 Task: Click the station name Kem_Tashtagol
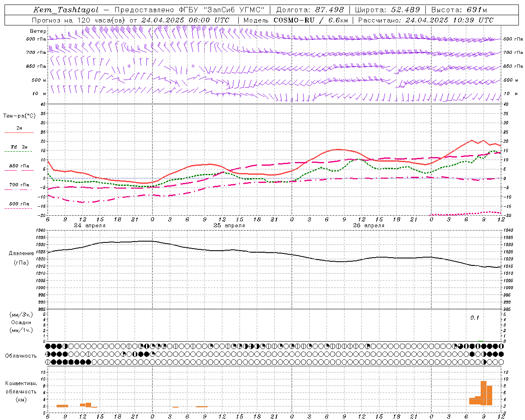(x=66, y=10)
